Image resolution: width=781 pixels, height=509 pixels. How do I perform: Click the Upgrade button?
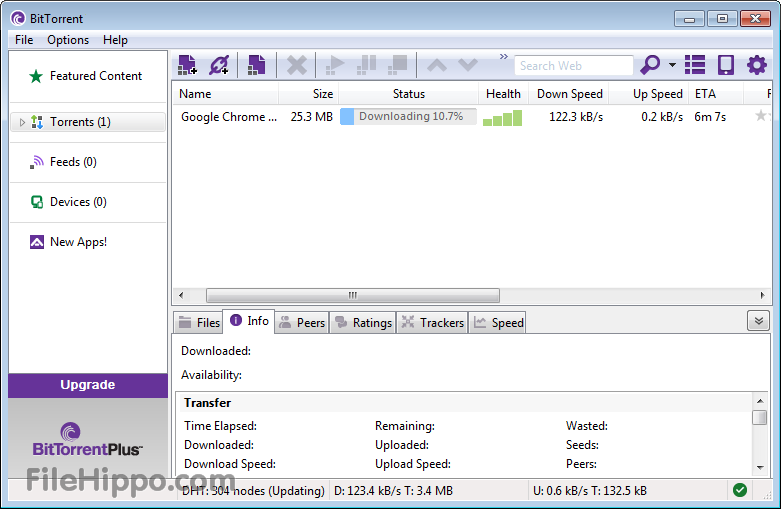tap(88, 385)
